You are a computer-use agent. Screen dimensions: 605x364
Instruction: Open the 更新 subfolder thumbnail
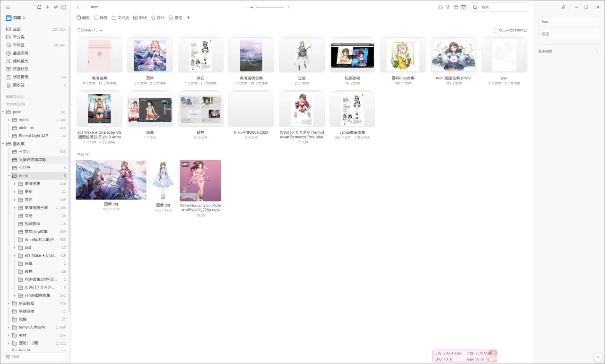tap(150, 56)
